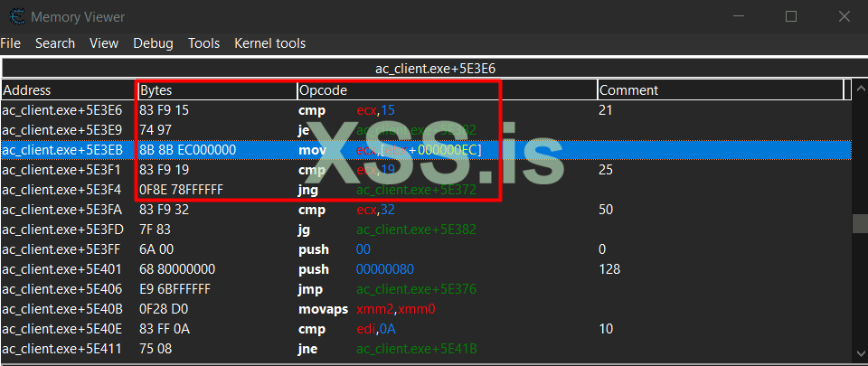Click the Address column header
This screenshot has width=868, height=366.
[70, 90]
